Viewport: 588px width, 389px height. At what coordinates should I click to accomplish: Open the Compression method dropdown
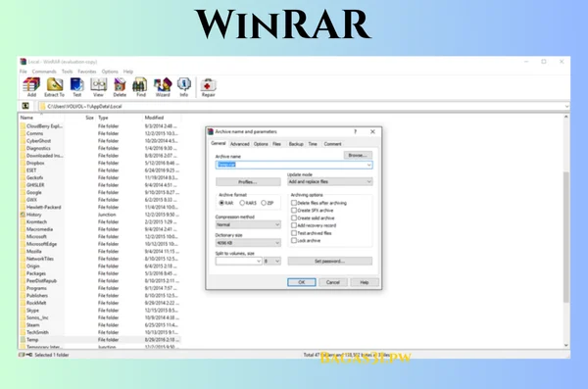tap(248, 224)
